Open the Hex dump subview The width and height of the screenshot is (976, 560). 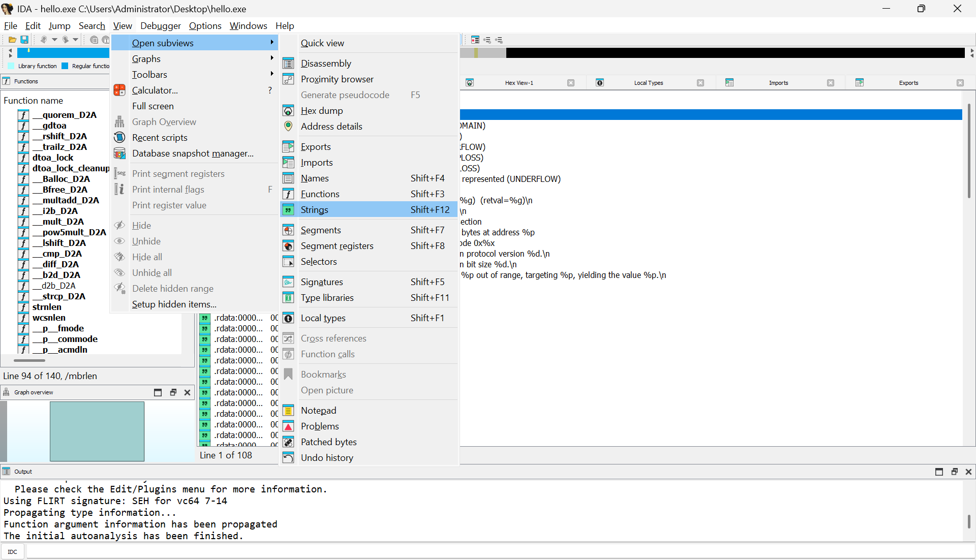point(321,111)
